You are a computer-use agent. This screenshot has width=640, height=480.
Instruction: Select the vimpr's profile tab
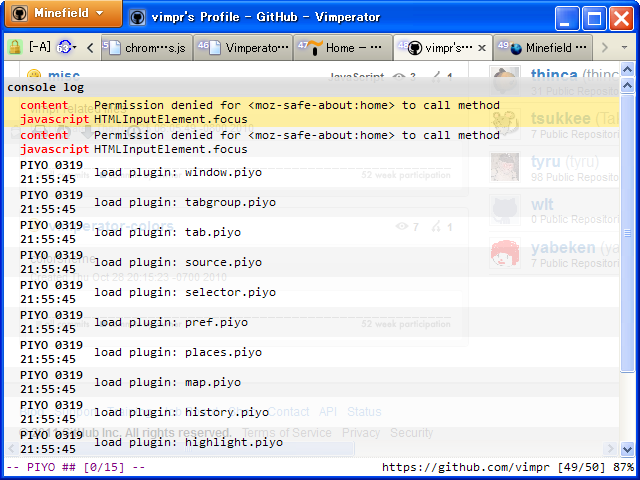click(x=443, y=48)
